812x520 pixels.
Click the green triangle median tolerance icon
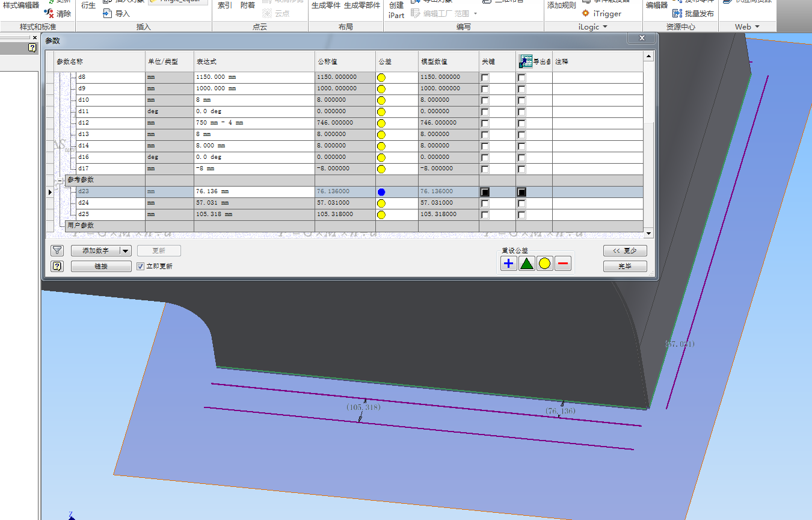(527, 264)
